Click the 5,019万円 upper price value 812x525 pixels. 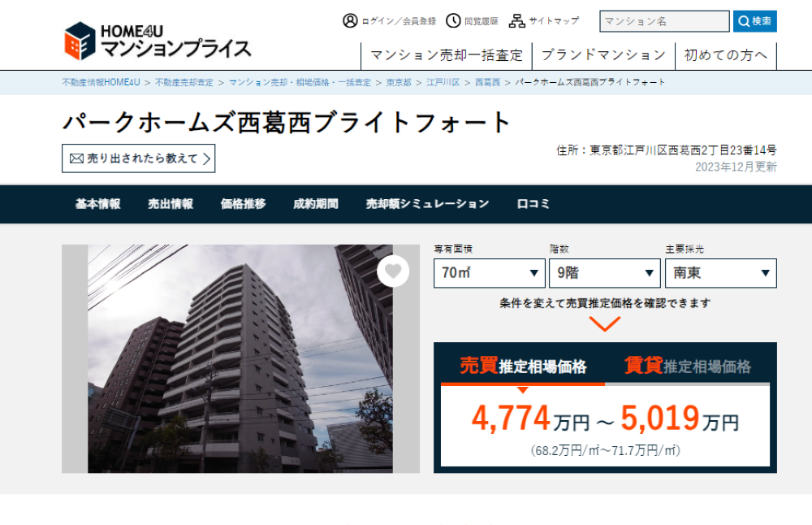click(680, 419)
